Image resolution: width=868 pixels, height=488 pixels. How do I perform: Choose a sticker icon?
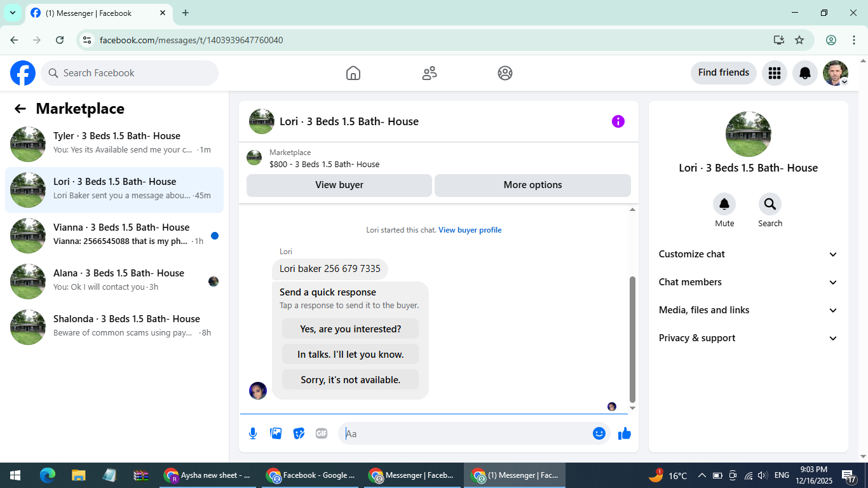coord(299,433)
